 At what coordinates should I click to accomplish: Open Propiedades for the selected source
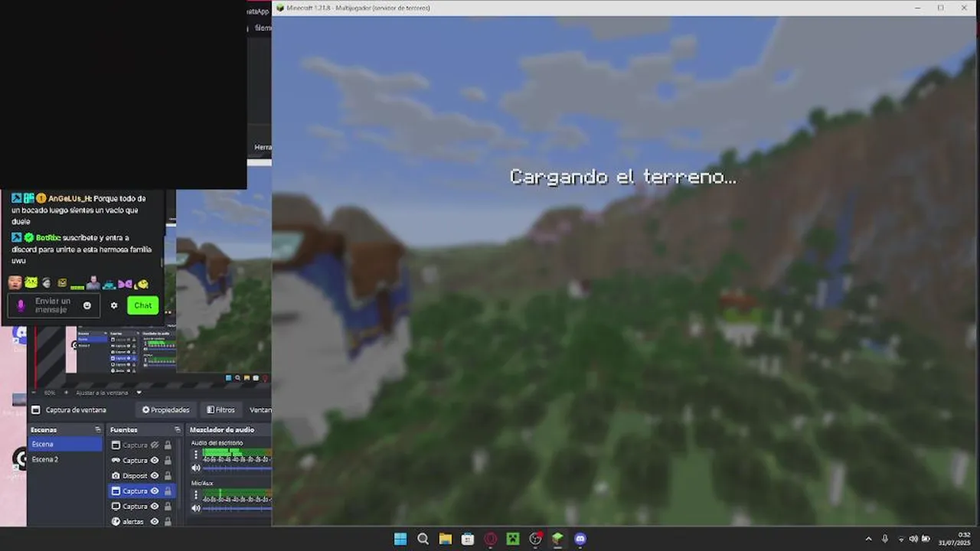point(165,409)
